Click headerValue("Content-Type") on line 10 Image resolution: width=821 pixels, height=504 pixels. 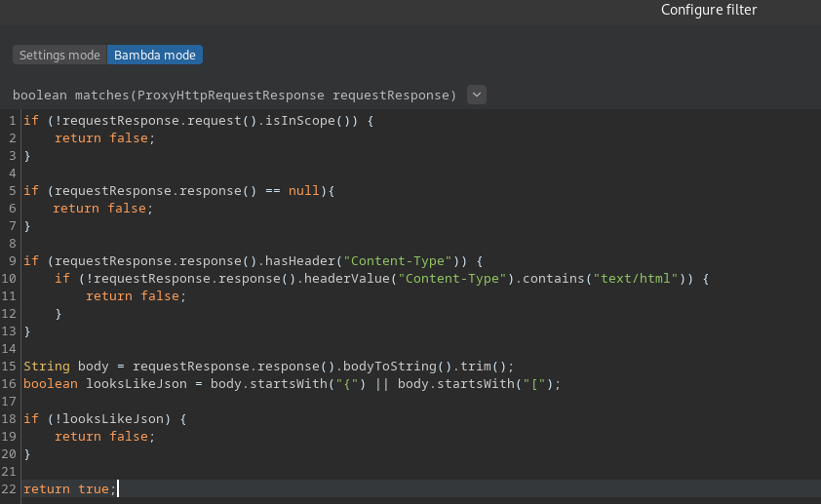(x=409, y=279)
